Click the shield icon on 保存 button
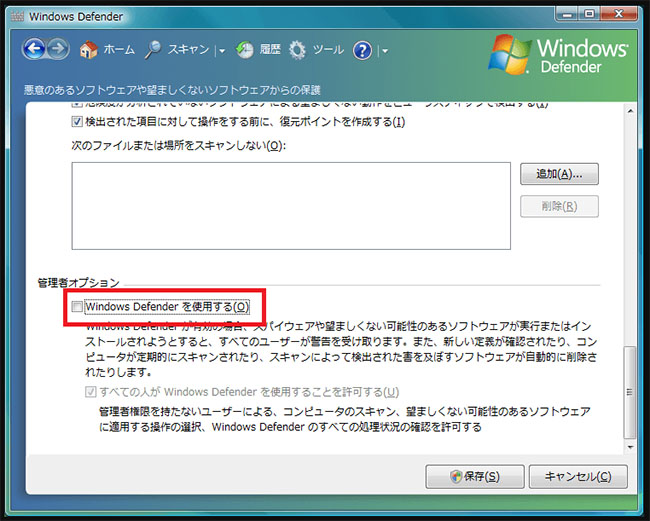 [x=456, y=476]
